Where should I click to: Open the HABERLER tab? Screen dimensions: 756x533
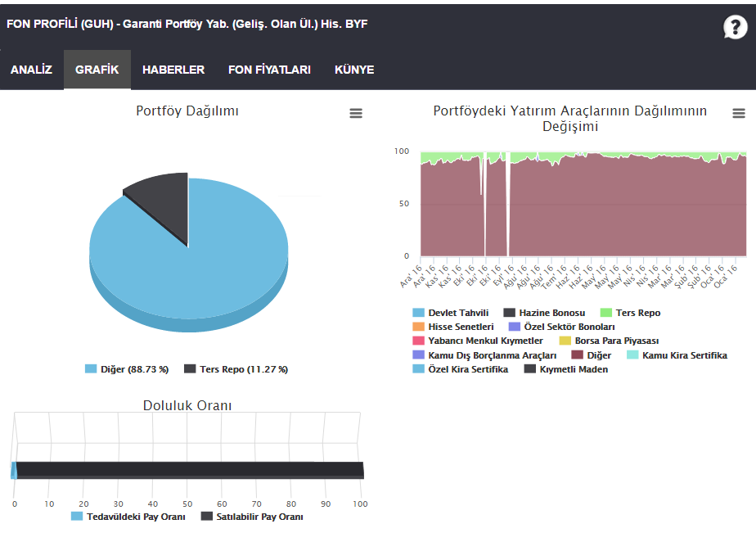(x=173, y=70)
